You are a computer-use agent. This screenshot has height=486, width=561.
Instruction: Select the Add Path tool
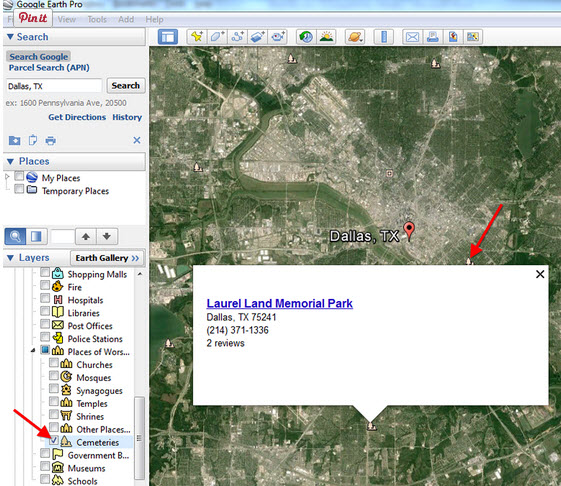tap(237, 37)
